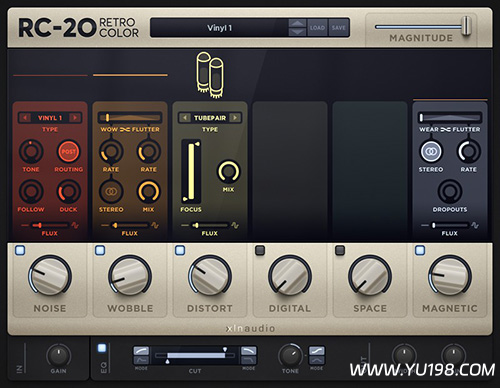This screenshot has height=388, width=500.
Task: Toggle the POST routing button in Noise
Action: [x=69, y=152]
